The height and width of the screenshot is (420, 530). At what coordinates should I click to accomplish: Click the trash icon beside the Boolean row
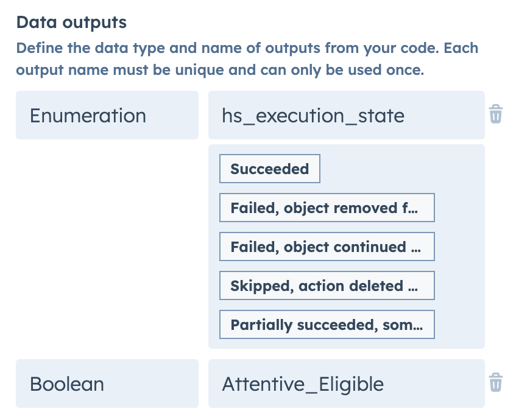click(x=495, y=382)
